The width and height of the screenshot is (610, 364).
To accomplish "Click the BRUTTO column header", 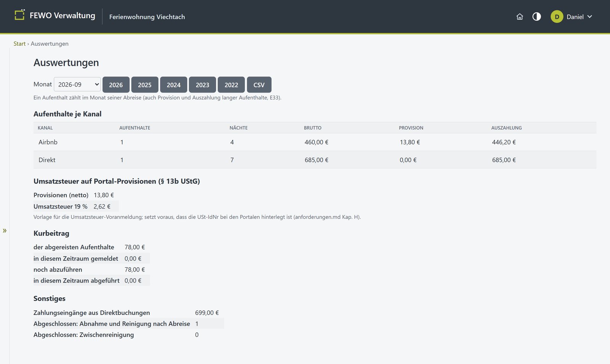I will (313, 128).
